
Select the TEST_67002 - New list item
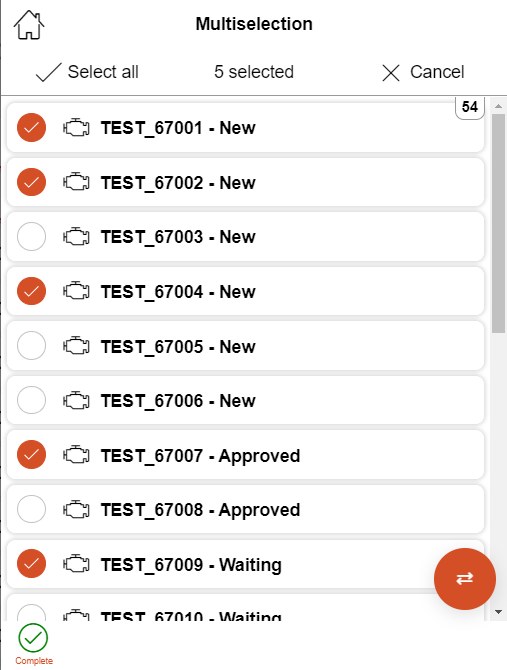tap(246, 182)
